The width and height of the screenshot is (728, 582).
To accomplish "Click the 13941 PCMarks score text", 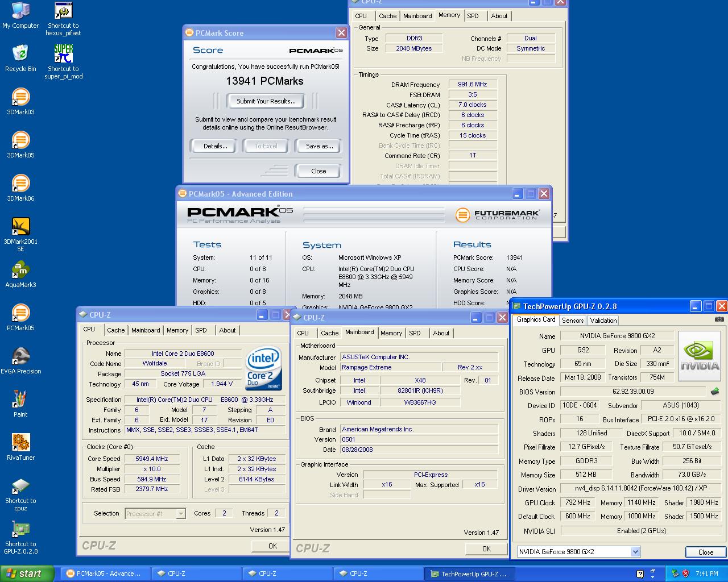I will (x=264, y=81).
